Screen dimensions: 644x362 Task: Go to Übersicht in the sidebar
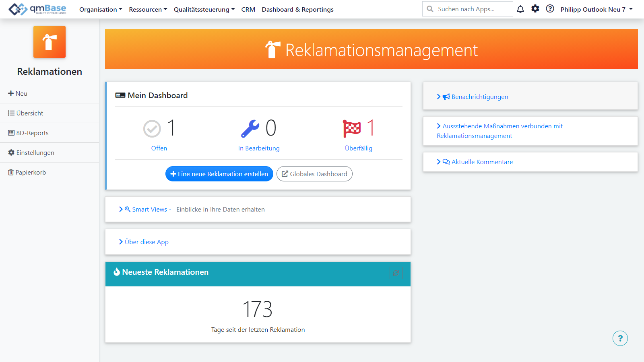pyautogui.click(x=50, y=113)
